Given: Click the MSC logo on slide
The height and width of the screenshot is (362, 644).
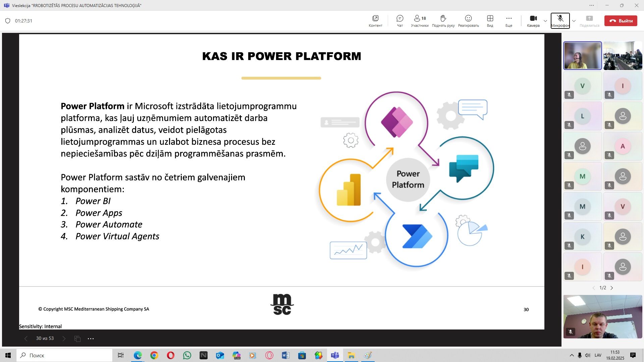Looking at the screenshot, I should [282, 305].
